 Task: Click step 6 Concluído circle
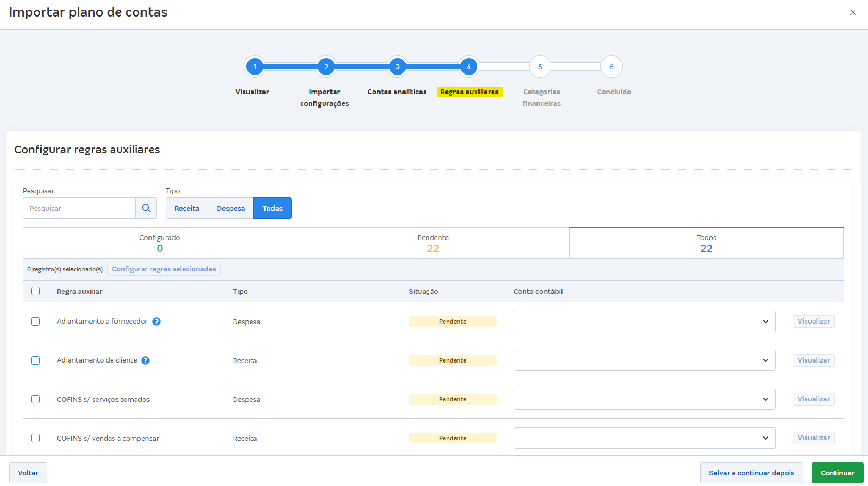[x=611, y=67]
